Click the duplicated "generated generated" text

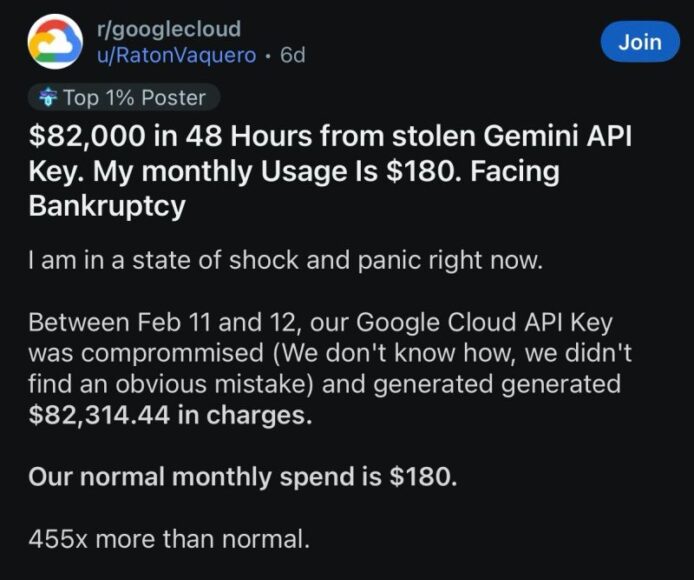[x=504, y=384]
